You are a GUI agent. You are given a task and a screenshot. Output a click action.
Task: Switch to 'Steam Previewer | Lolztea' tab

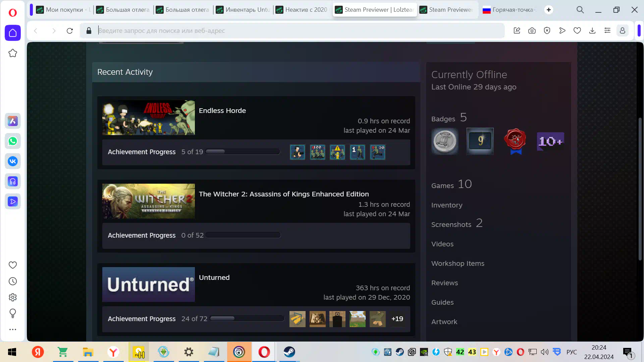[375, 10]
